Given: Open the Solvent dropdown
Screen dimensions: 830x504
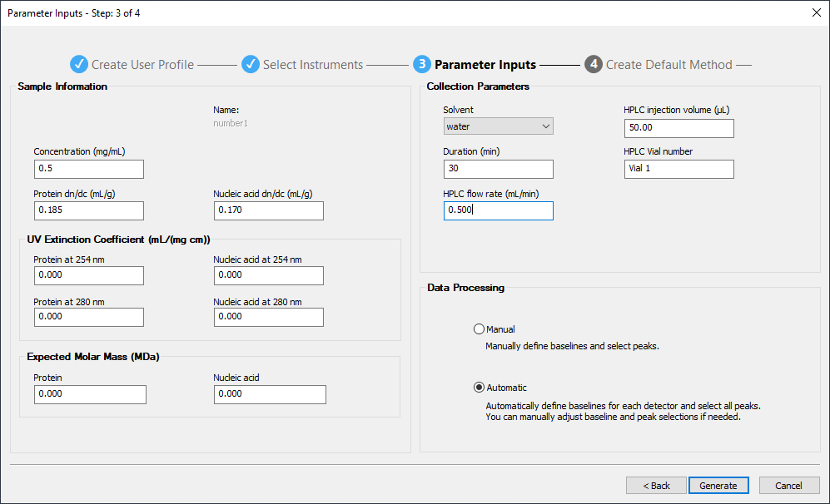Looking at the screenshot, I should click(498, 126).
